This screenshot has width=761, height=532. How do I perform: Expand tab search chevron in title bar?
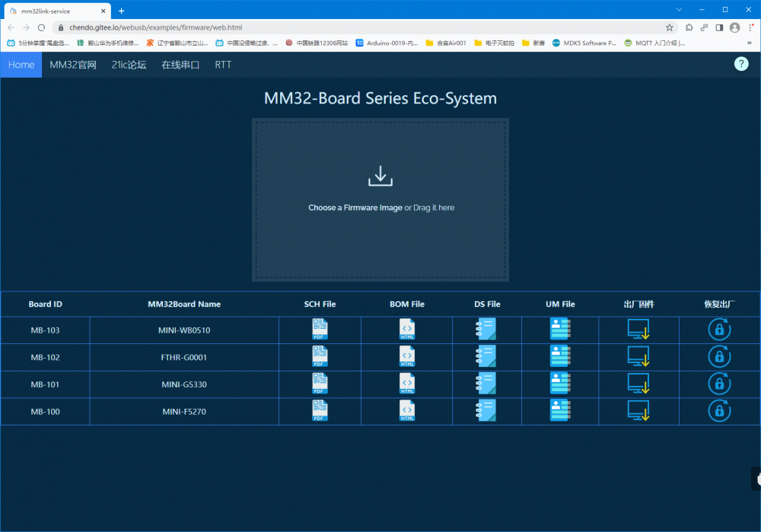[x=679, y=10]
